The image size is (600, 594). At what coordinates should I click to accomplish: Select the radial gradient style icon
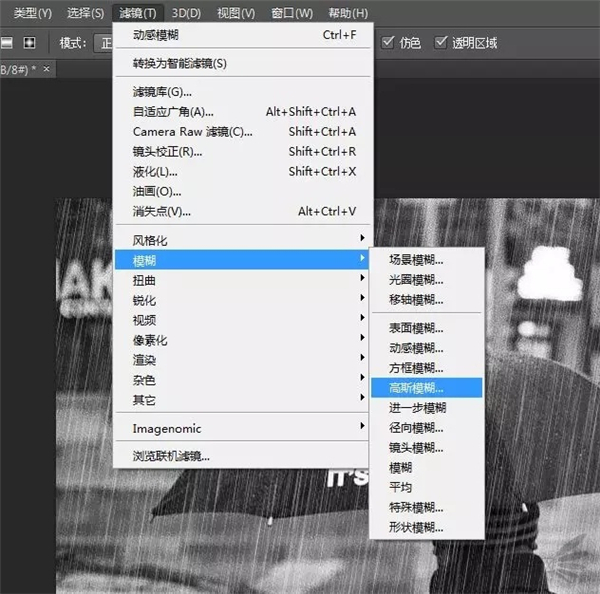[29, 42]
